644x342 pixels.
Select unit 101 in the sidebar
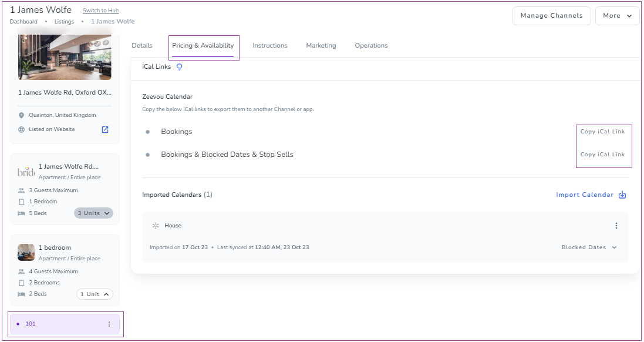(65, 324)
